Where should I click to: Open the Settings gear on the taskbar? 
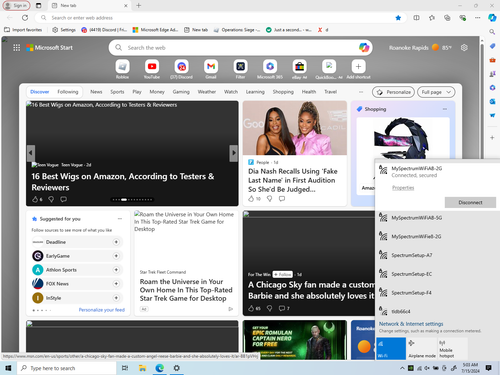(x=177, y=368)
